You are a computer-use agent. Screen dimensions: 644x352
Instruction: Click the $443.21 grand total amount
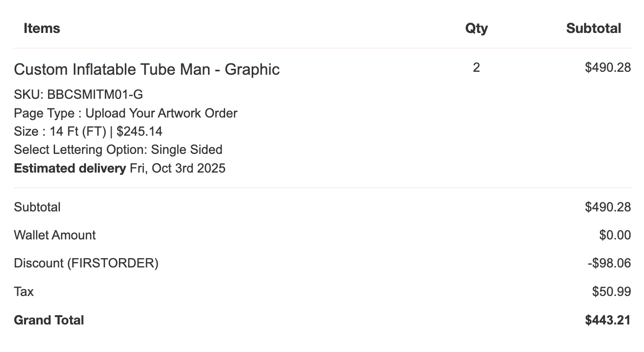pyautogui.click(x=608, y=320)
